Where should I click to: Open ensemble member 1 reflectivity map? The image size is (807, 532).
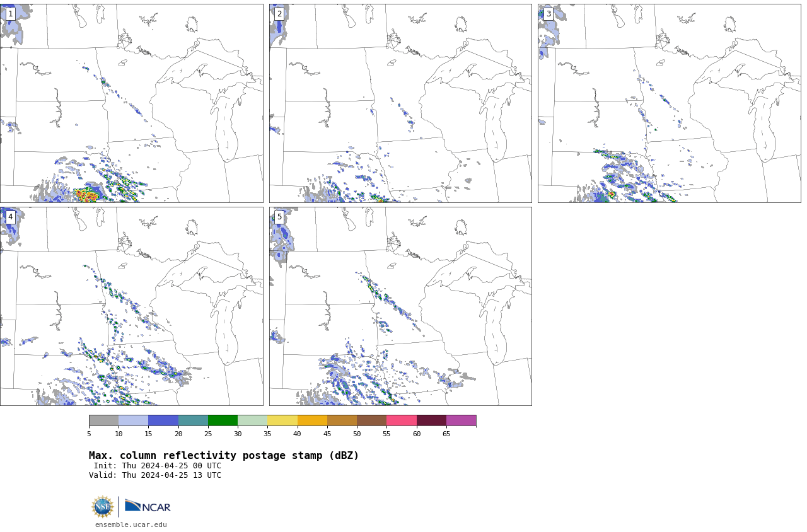tap(131, 103)
